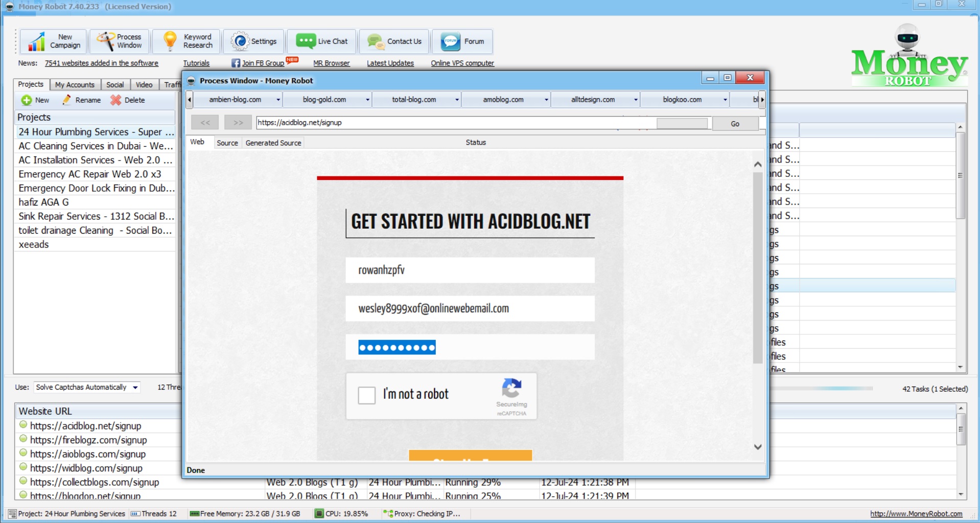
Task: Open Keyword Research lightbulb icon
Action: (x=170, y=41)
